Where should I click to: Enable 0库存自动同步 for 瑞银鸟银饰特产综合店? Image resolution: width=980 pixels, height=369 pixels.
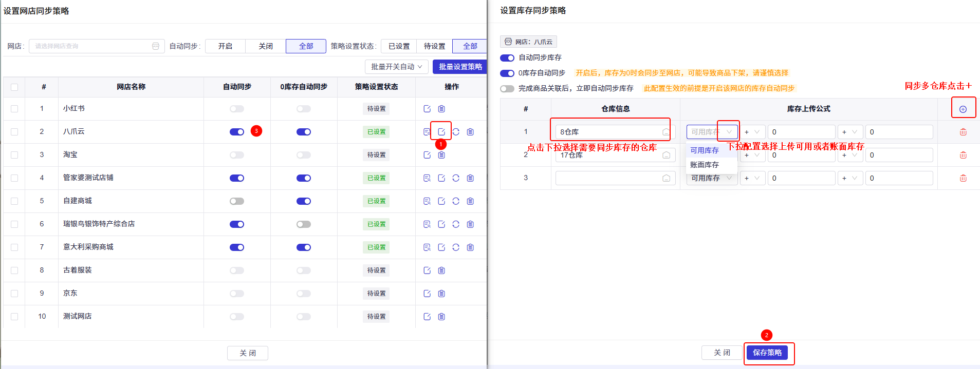pos(304,224)
